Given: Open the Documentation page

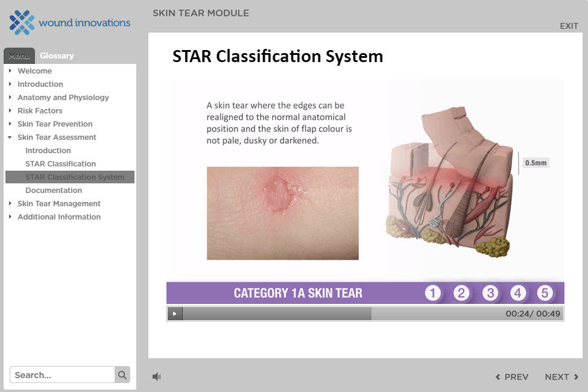Looking at the screenshot, I should (x=54, y=190).
